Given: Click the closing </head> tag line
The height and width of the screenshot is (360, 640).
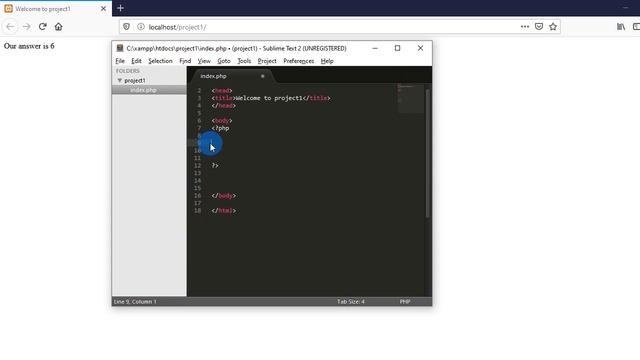Looking at the screenshot, I should (x=224, y=106).
